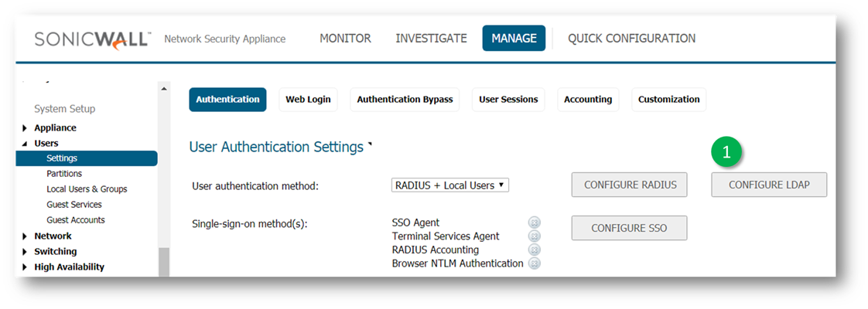The height and width of the screenshot is (309, 868).
Task: Click the RADIUS Accounting status icon
Action: point(534,250)
